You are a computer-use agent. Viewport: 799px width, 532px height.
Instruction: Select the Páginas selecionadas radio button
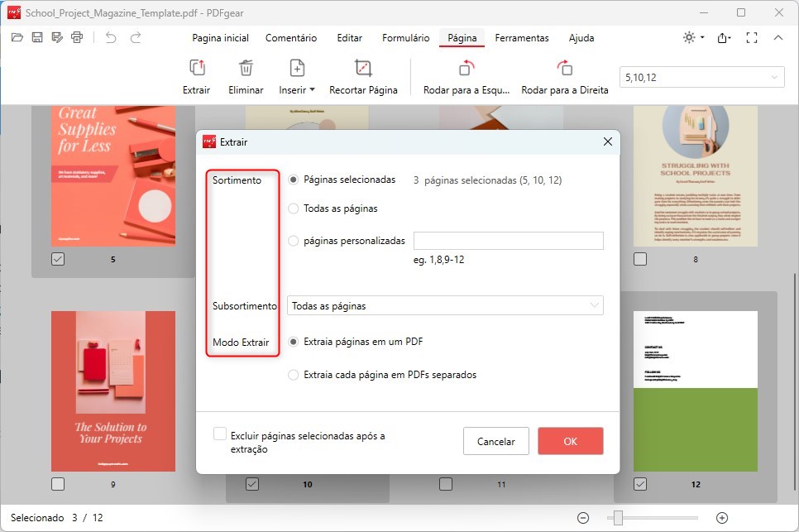[295, 180]
